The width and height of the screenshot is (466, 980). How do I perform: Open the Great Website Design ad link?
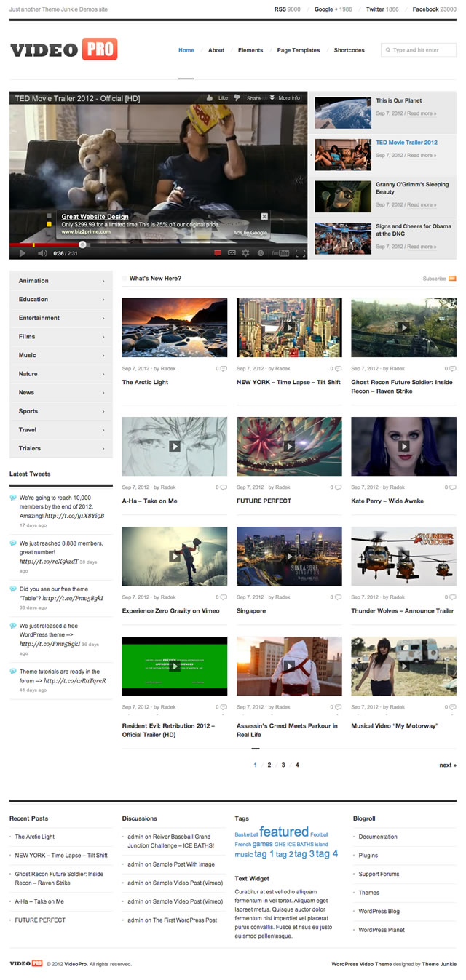(x=95, y=217)
